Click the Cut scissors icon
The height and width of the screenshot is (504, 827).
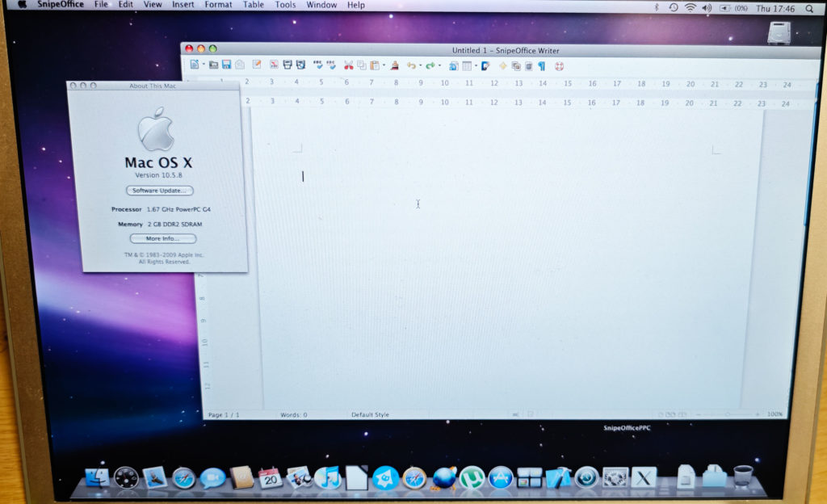coord(348,65)
